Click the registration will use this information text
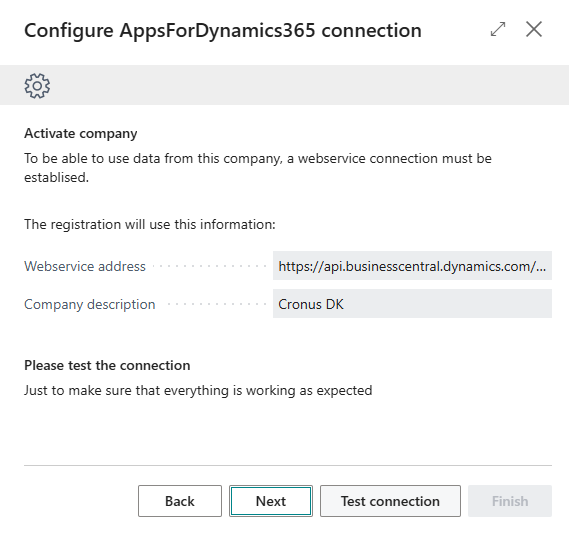The height and width of the screenshot is (534, 569). coord(150,225)
